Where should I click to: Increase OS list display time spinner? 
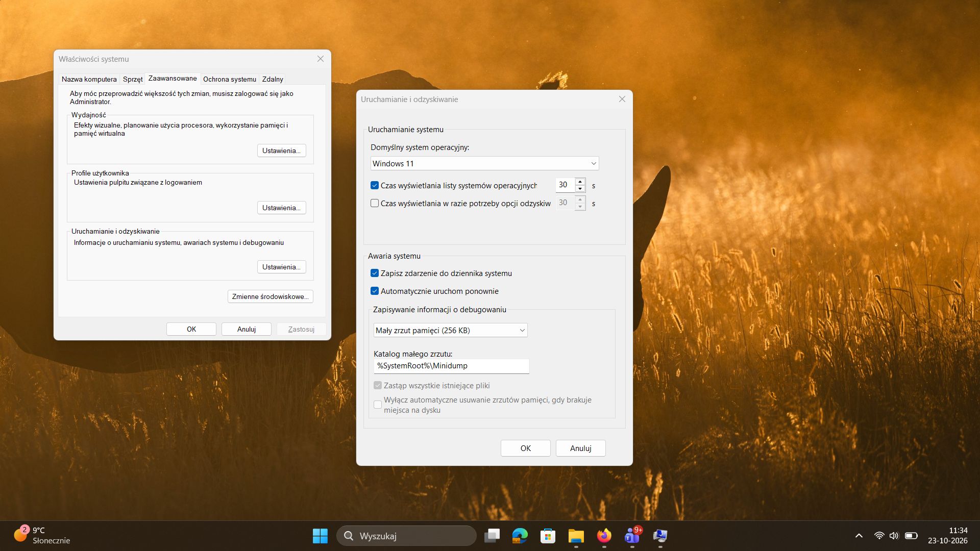click(x=580, y=181)
